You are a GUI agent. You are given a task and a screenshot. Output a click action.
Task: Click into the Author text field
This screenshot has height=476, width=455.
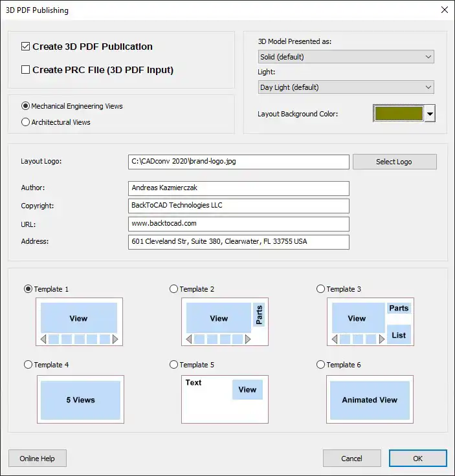tap(238, 188)
